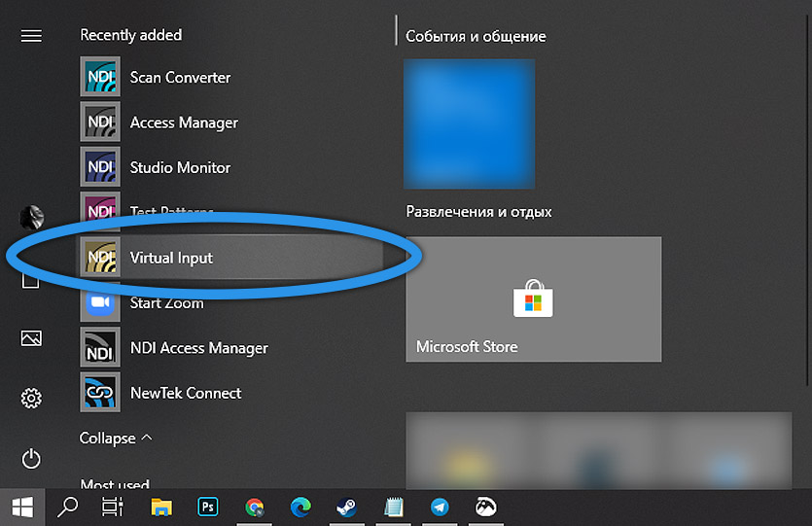Select the Studio Monitor label

[180, 167]
